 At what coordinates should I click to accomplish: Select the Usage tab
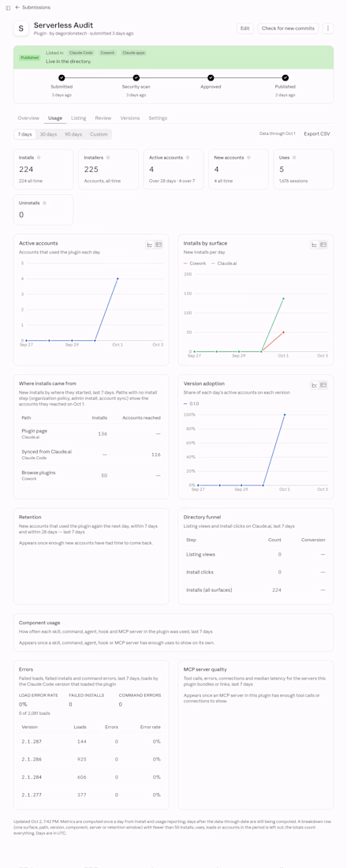click(54, 118)
